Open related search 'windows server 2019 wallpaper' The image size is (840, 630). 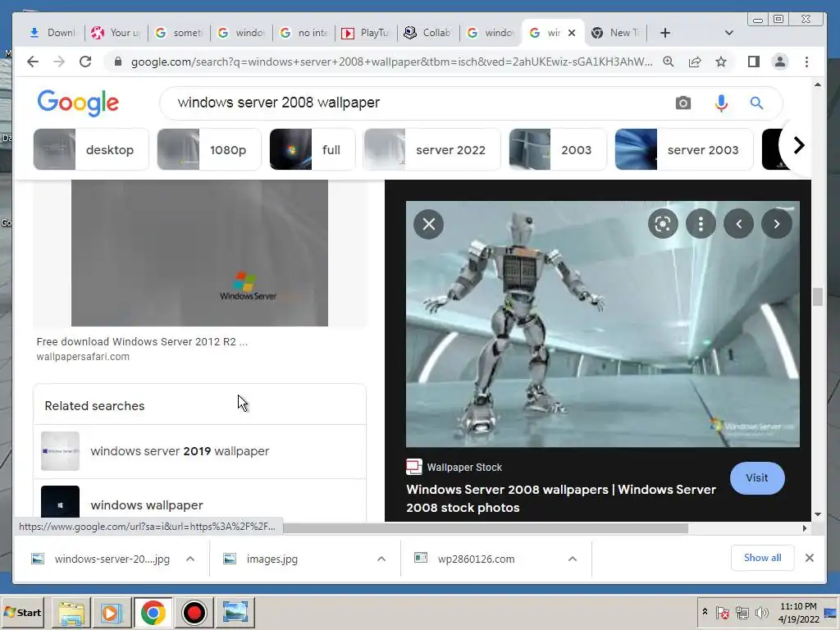[200, 451]
